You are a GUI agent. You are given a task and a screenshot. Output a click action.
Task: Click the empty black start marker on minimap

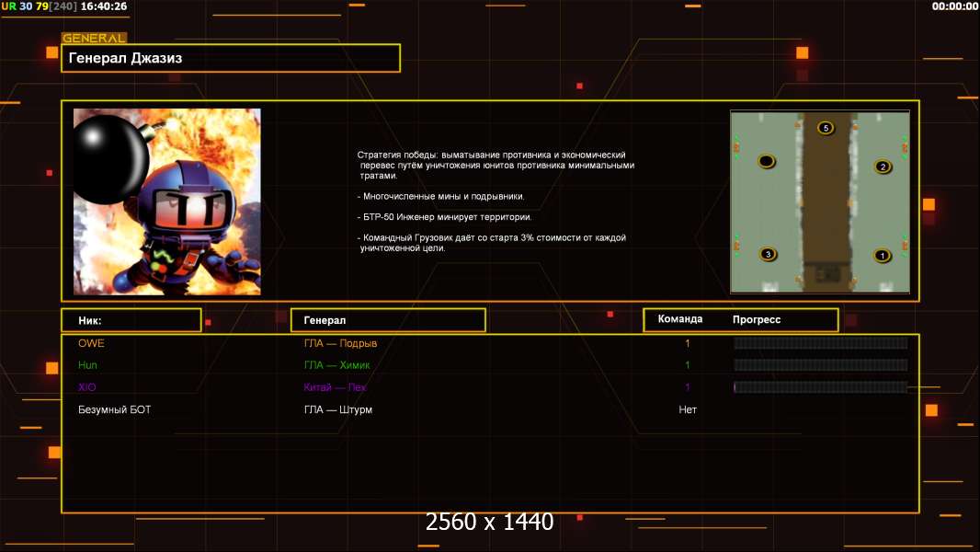tap(766, 162)
